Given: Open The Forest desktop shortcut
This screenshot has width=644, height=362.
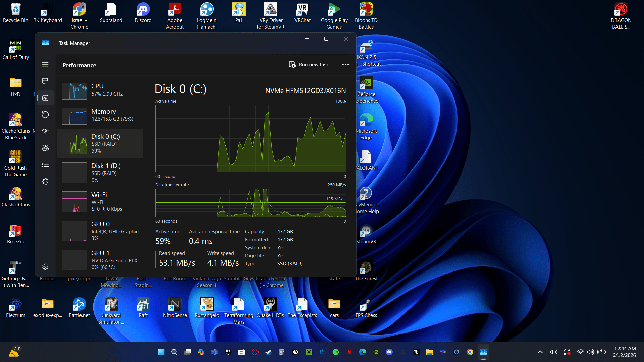Looking at the screenshot, I should click(366, 271).
